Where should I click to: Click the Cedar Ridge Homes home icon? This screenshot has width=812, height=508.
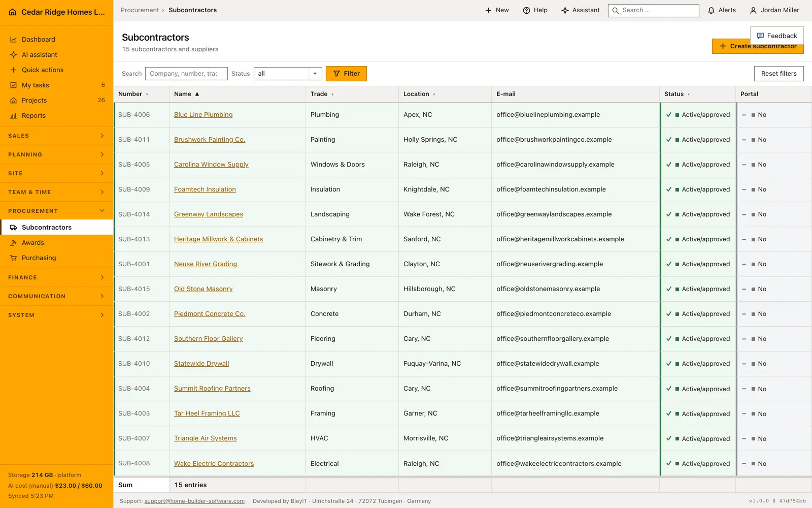(13, 12)
